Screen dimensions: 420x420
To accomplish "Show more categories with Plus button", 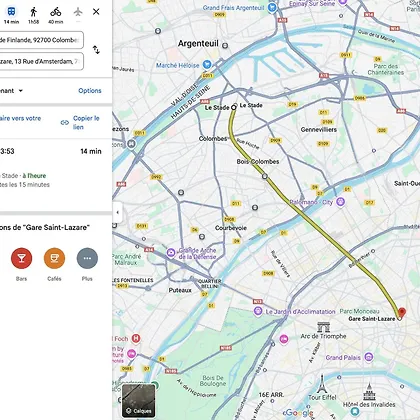I will [x=87, y=258].
